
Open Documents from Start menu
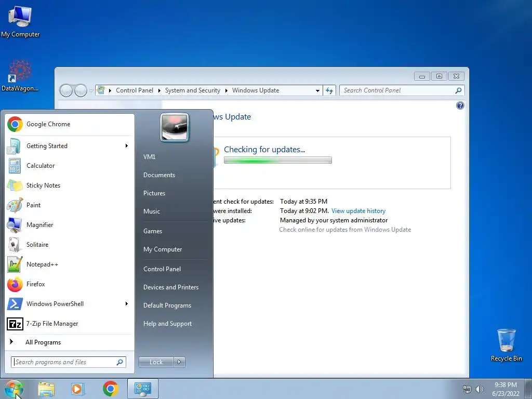pyautogui.click(x=159, y=175)
